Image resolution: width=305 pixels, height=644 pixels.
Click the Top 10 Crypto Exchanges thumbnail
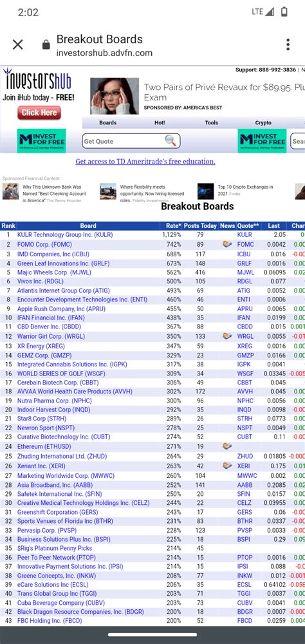[206, 191]
